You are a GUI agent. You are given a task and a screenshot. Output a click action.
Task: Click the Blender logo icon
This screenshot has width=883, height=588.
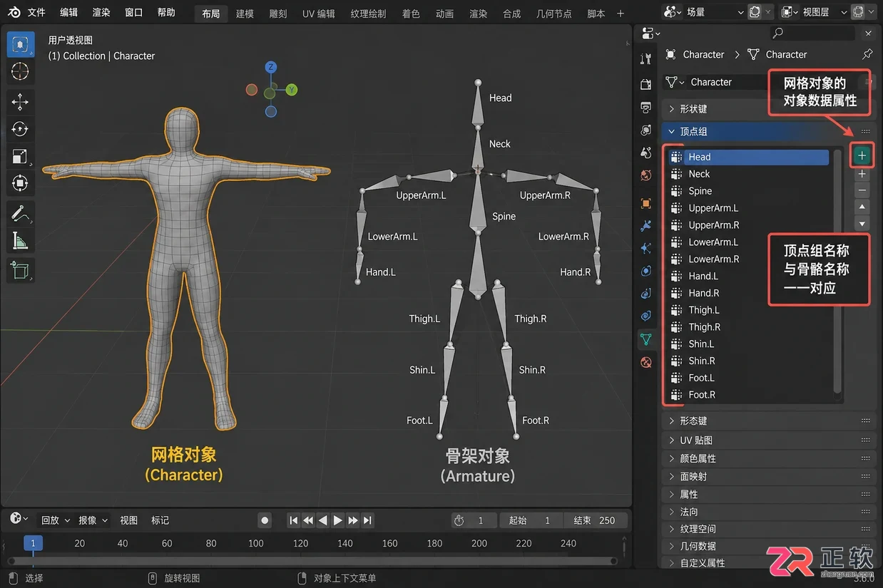tap(14, 12)
